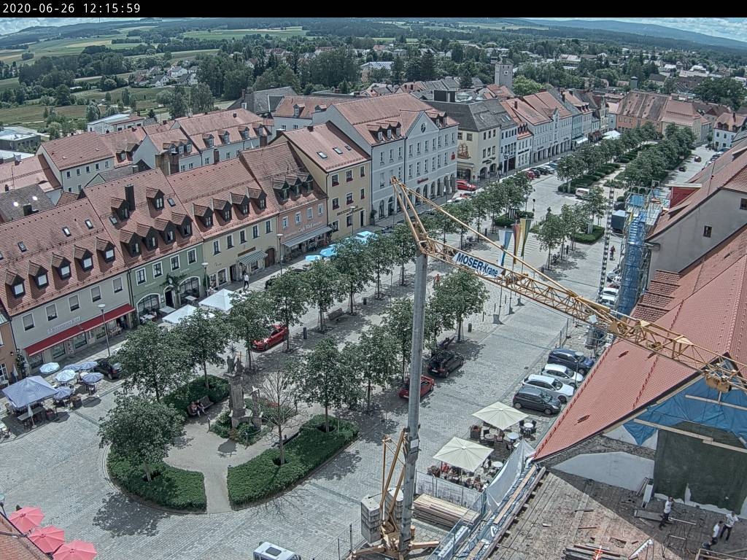
Task: Click the MOSER-Krane sign on the crane
Action: pyautogui.click(x=477, y=264)
